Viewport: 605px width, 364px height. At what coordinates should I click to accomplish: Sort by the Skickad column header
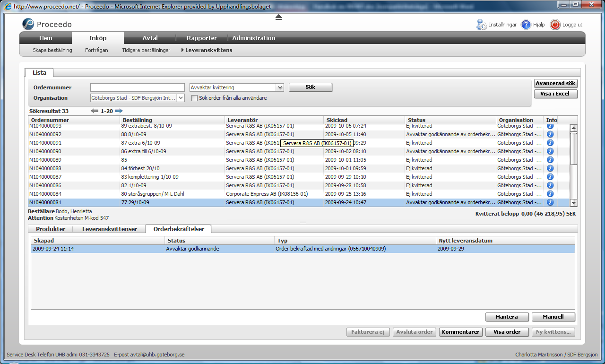point(364,120)
